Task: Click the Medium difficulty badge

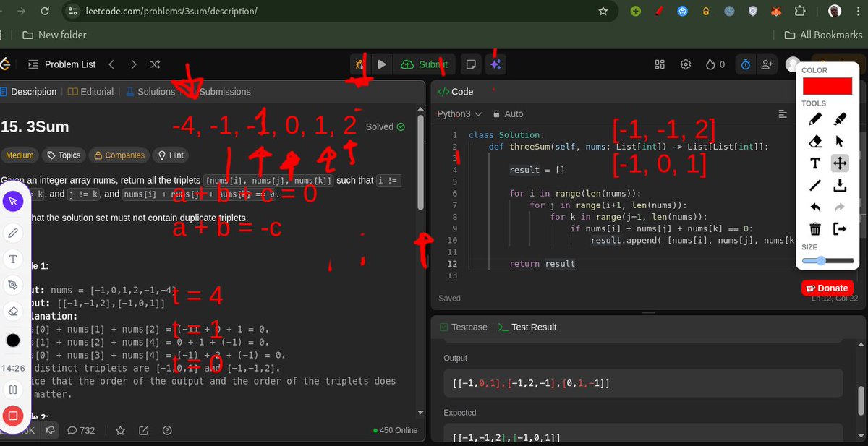Action: [18, 155]
